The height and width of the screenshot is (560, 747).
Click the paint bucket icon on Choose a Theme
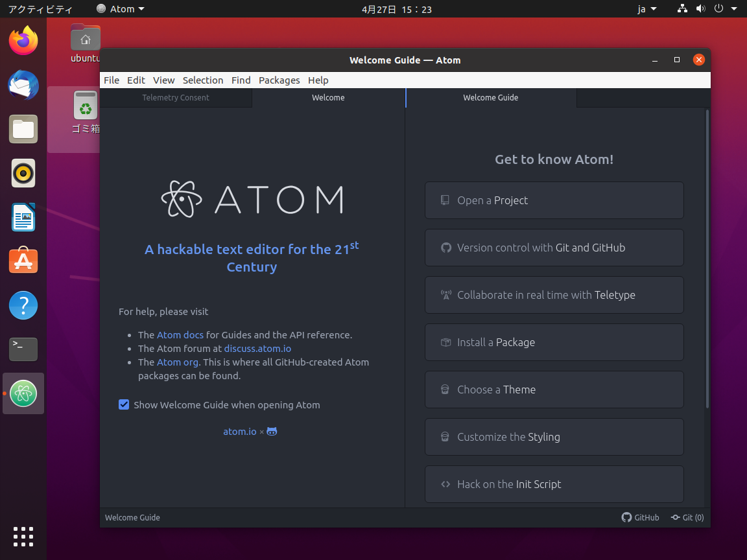pos(445,389)
